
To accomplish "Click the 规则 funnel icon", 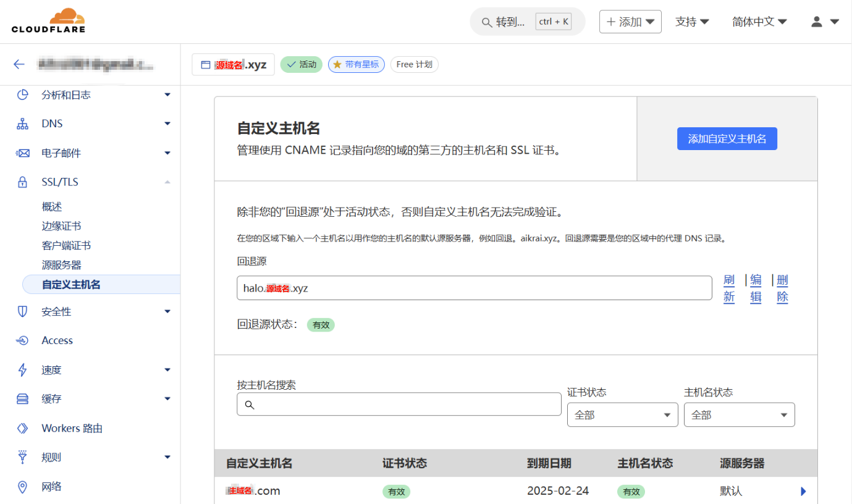I will [23, 457].
